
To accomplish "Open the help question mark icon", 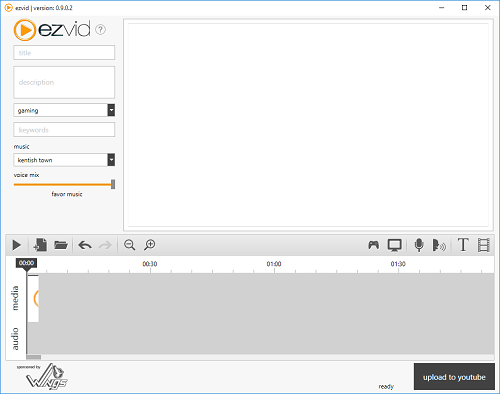I will pos(100,30).
